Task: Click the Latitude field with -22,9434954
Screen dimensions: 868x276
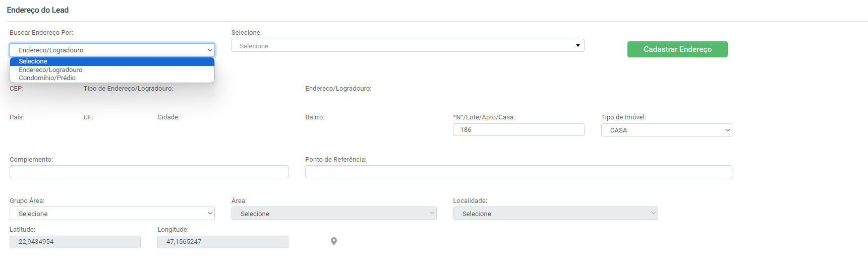Action: click(75, 242)
